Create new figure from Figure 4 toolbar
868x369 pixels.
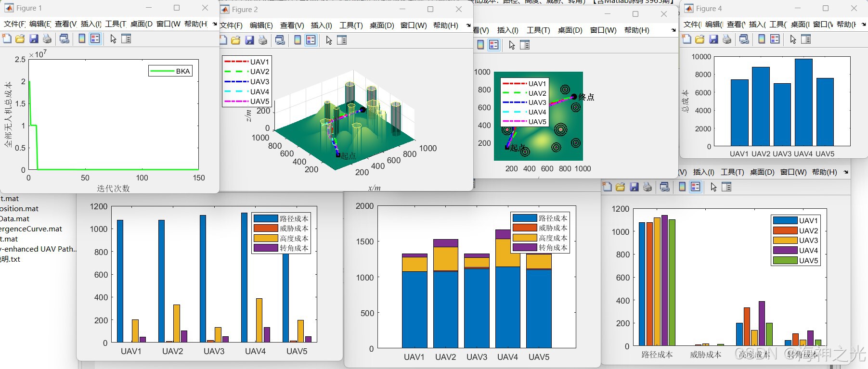(687, 39)
